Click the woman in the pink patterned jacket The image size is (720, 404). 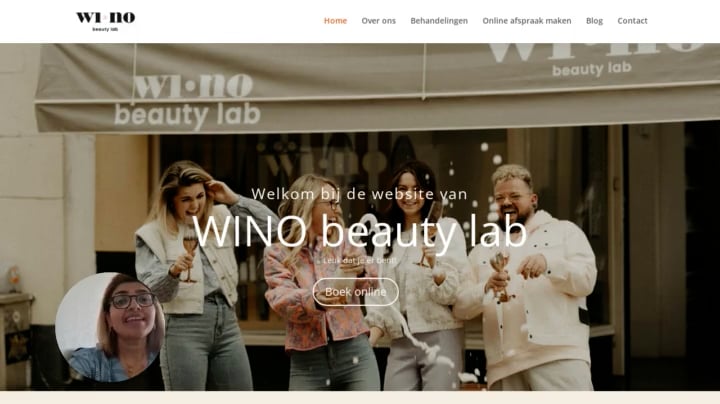point(321,285)
